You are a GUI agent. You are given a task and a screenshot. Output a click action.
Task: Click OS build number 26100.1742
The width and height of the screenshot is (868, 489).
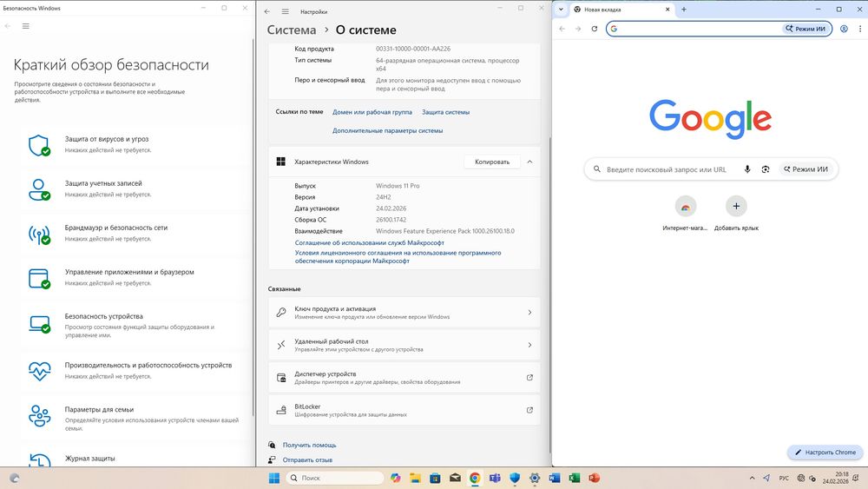pyautogui.click(x=391, y=220)
